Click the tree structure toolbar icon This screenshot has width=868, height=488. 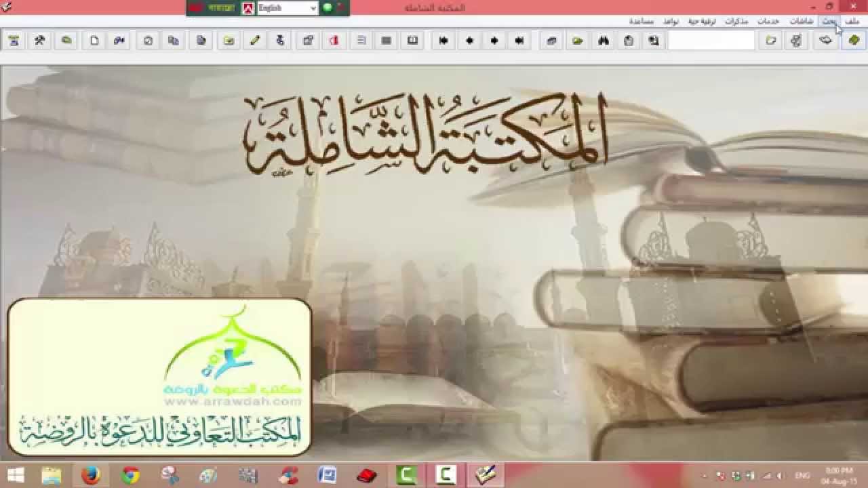pyautogui.click(x=796, y=41)
